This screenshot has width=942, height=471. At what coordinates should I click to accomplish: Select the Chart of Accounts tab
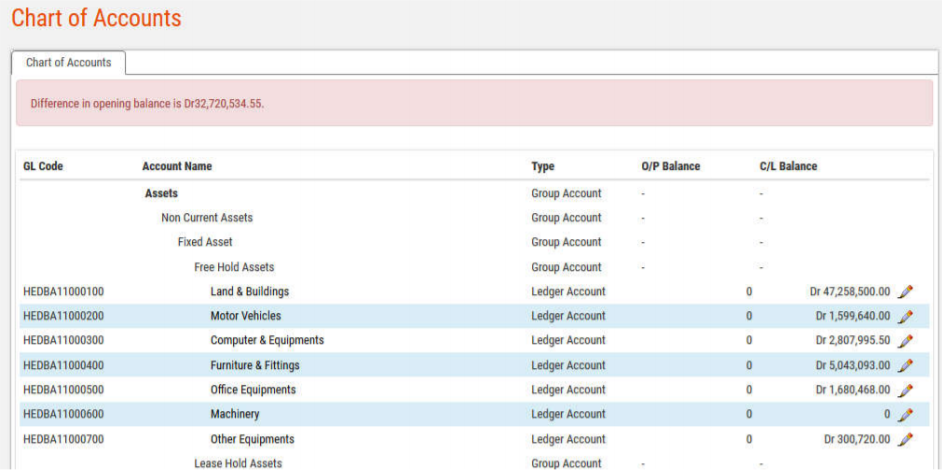(68, 62)
